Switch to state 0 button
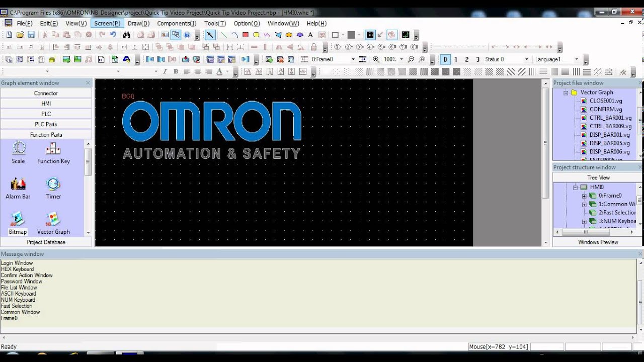 point(445,59)
